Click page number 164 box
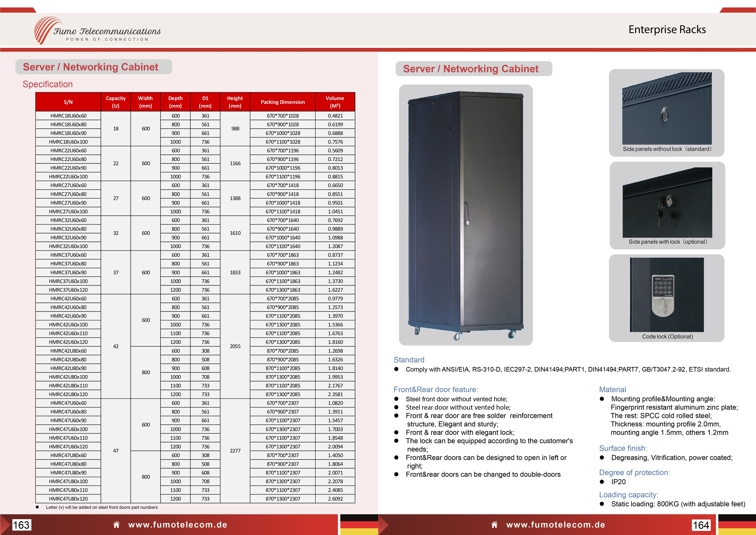 701,525
